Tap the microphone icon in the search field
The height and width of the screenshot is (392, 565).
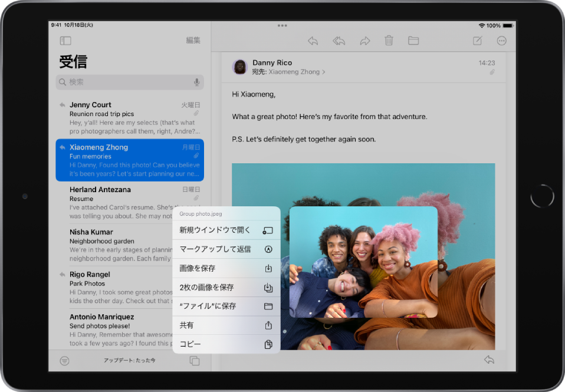coord(196,82)
